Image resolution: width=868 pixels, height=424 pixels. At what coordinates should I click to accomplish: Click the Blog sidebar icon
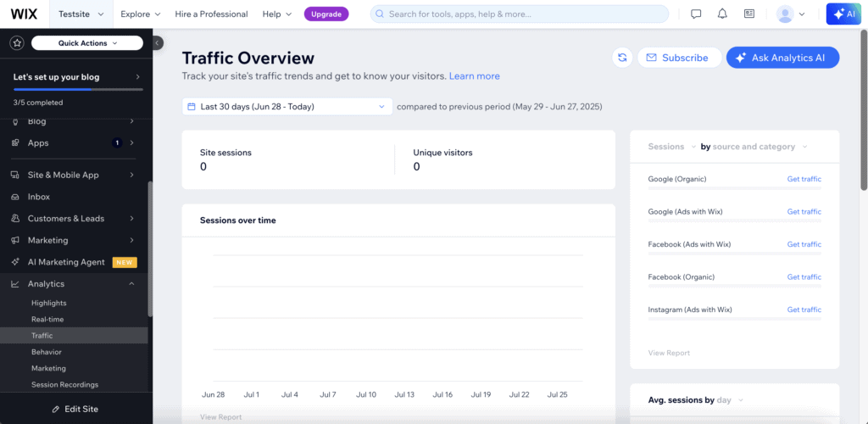pyautogui.click(x=16, y=121)
